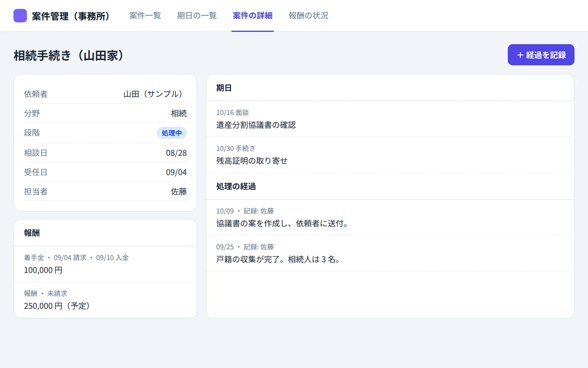
Task: Click the app title 案件管理（事務所）
Action: (71, 16)
